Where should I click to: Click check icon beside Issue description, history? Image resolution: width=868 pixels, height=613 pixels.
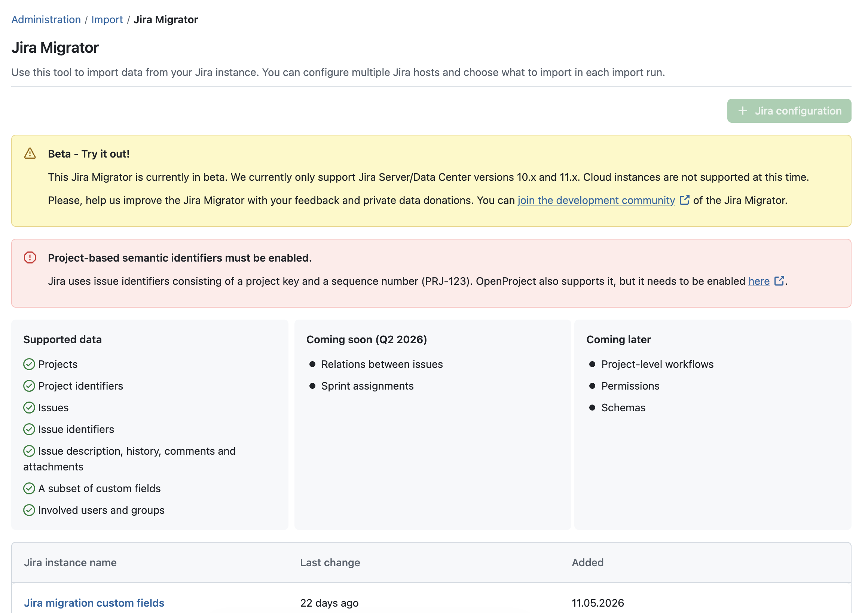click(29, 451)
